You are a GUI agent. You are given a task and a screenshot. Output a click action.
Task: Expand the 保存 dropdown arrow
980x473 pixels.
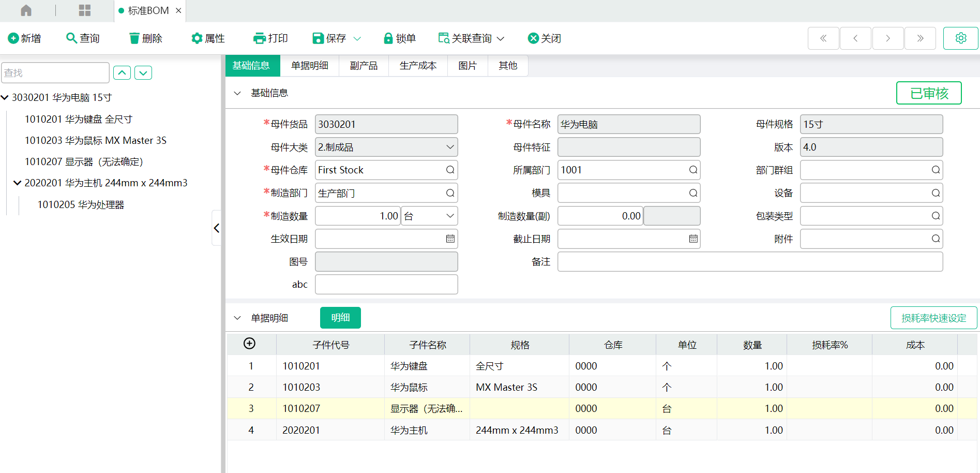357,39
